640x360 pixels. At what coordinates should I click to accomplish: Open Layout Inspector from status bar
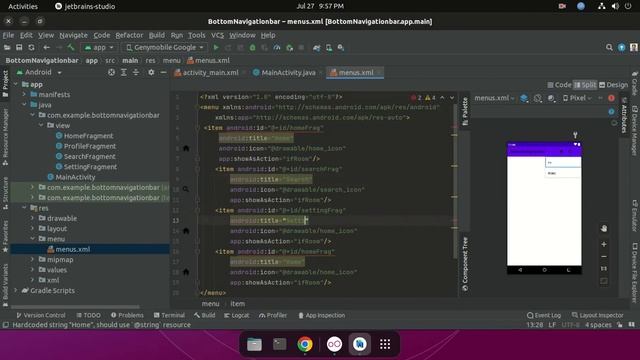click(598, 315)
